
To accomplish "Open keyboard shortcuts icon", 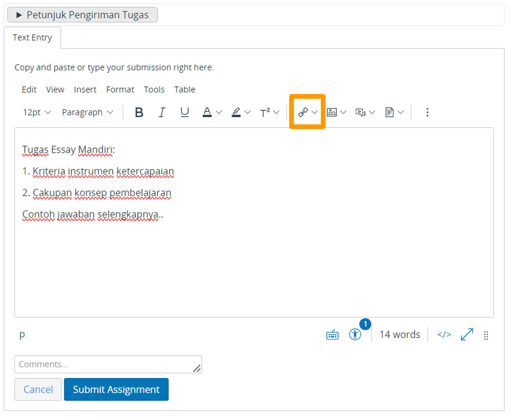I will click(332, 335).
